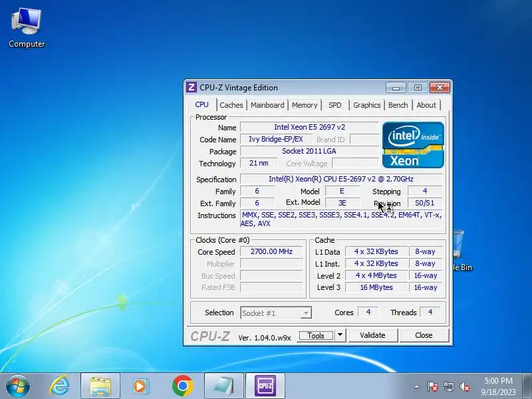The width and height of the screenshot is (532, 399).
Task: Click the L1 Inst. 8-way value
Action: click(426, 263)
